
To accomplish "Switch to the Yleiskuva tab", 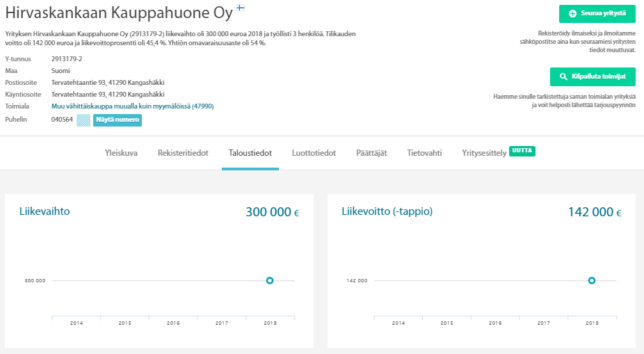I will coord(121,153).
